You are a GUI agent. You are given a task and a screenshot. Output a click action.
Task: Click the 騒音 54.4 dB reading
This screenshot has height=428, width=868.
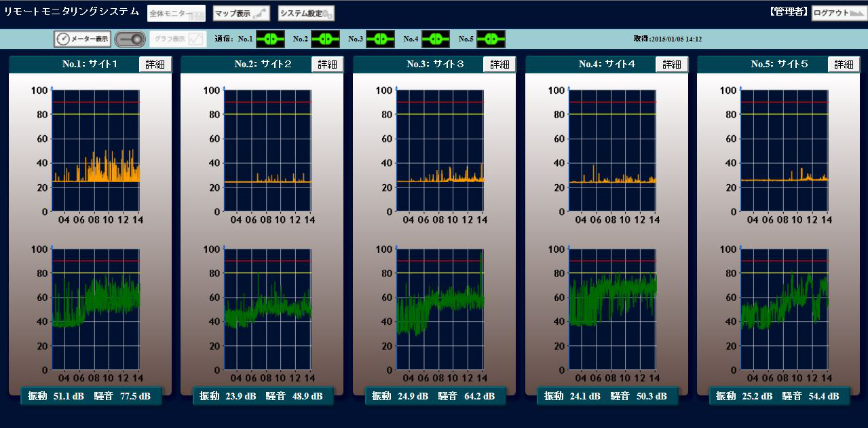point(811,396)
